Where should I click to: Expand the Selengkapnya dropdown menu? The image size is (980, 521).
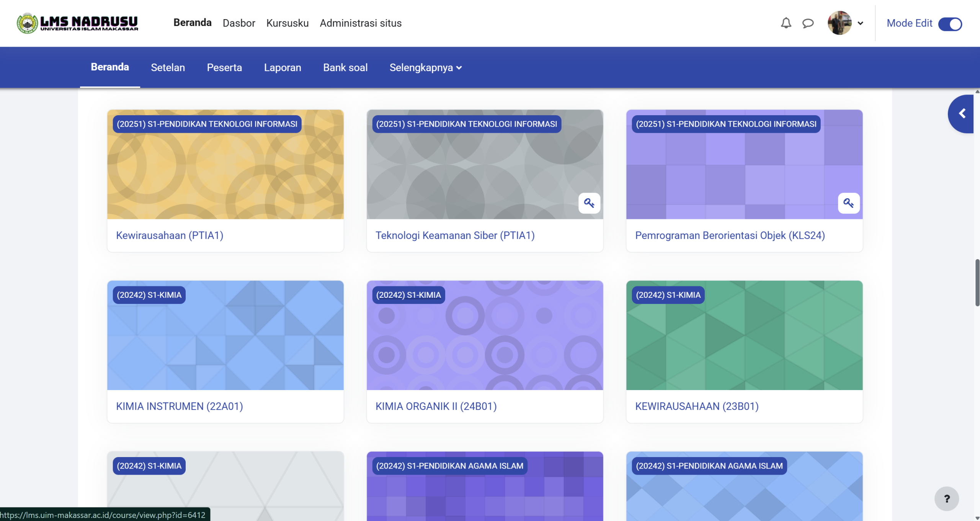[x=425, y=68]
